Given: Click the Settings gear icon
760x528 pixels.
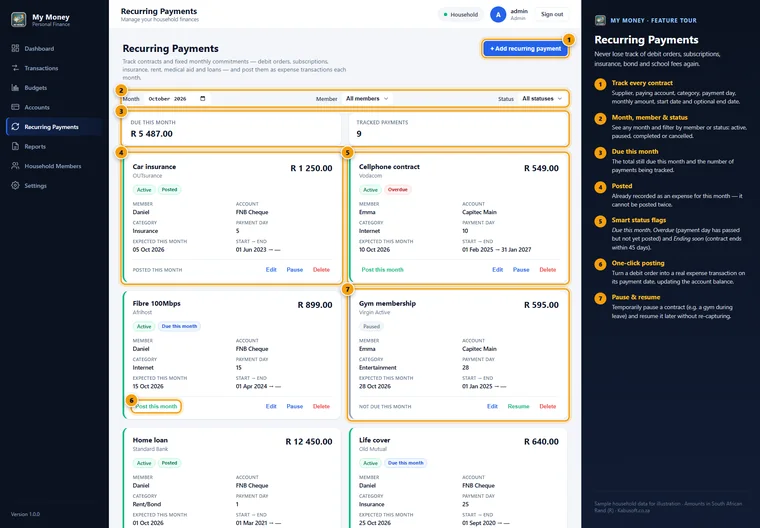Looking at the screenshot, I should tap(16, 185).
